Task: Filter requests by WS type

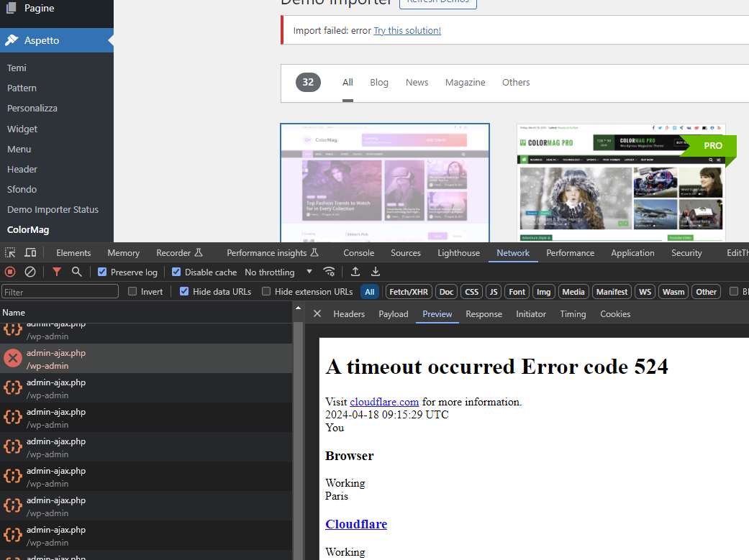Action: (645, 292)
